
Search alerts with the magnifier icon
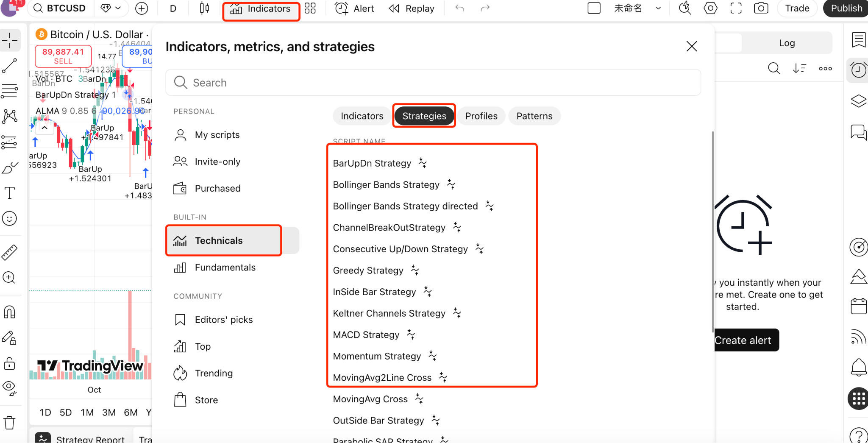pos(774,68)
